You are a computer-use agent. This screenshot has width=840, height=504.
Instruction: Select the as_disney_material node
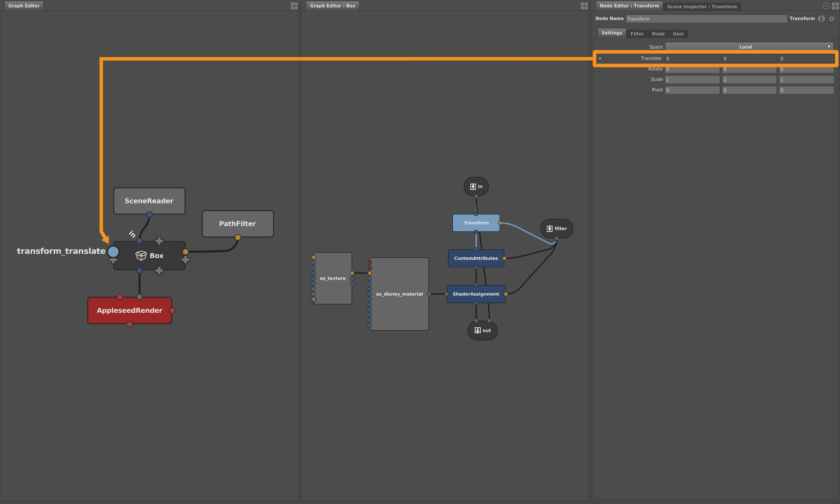coord(399,294)
